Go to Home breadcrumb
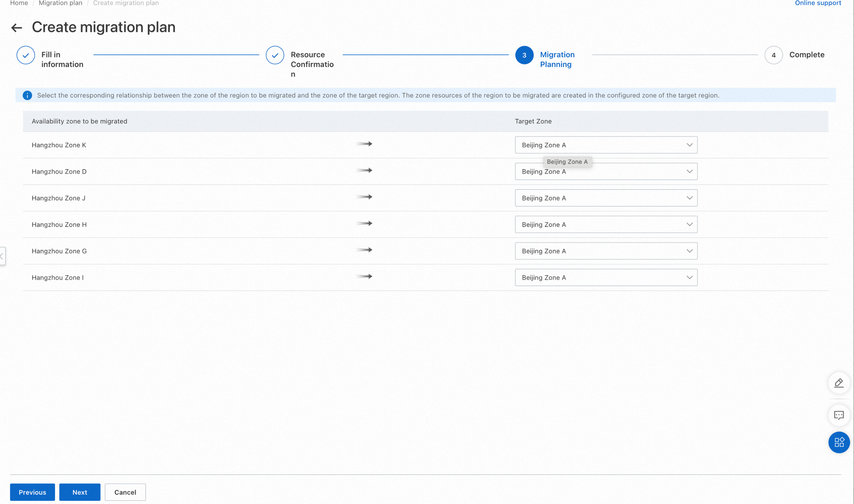 pyautogui.click(x=19, y=3)
